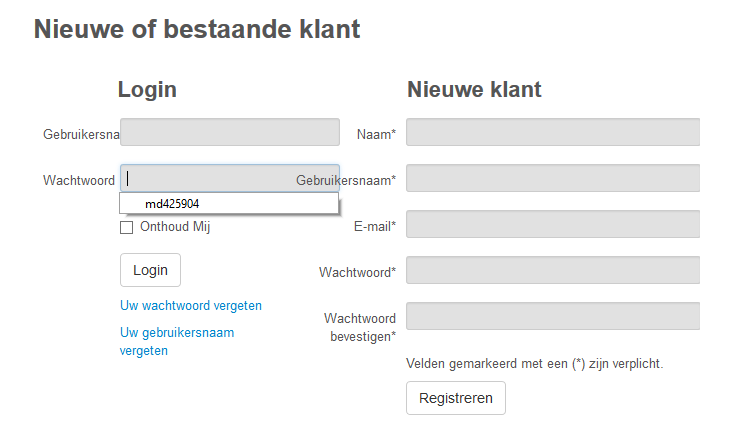Click the Login section heading
This screenshot has width=735, height=424.
point(147,89)
